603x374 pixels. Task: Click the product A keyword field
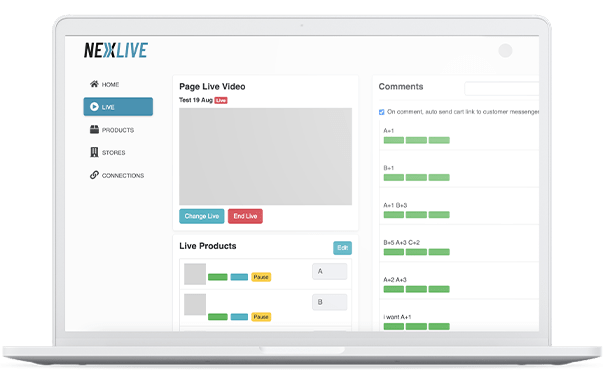tap(330, 271)
